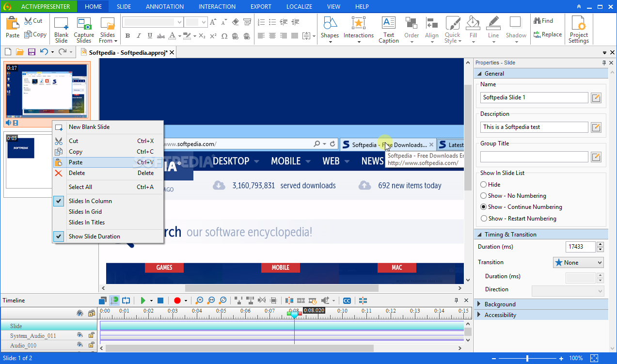Screen dimensions: 617x364
Task: Switch to the SLIDE ribbon tab
Action: click(124, 7)
